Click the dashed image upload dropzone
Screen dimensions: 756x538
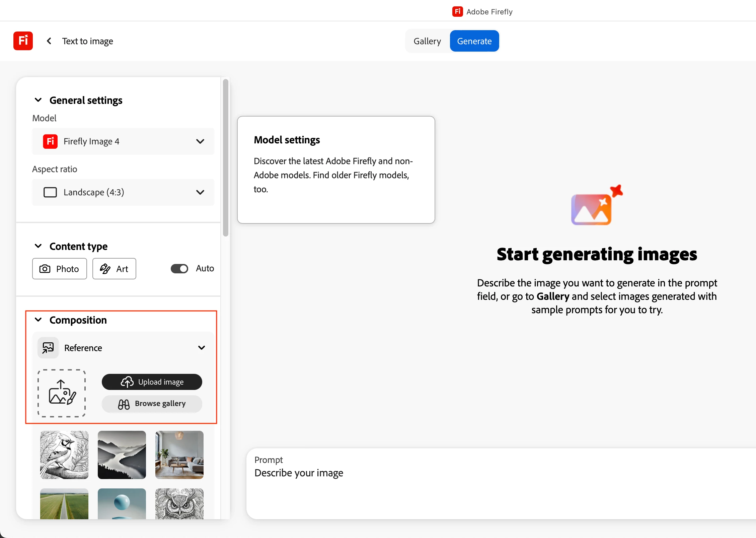click(62, 393)
